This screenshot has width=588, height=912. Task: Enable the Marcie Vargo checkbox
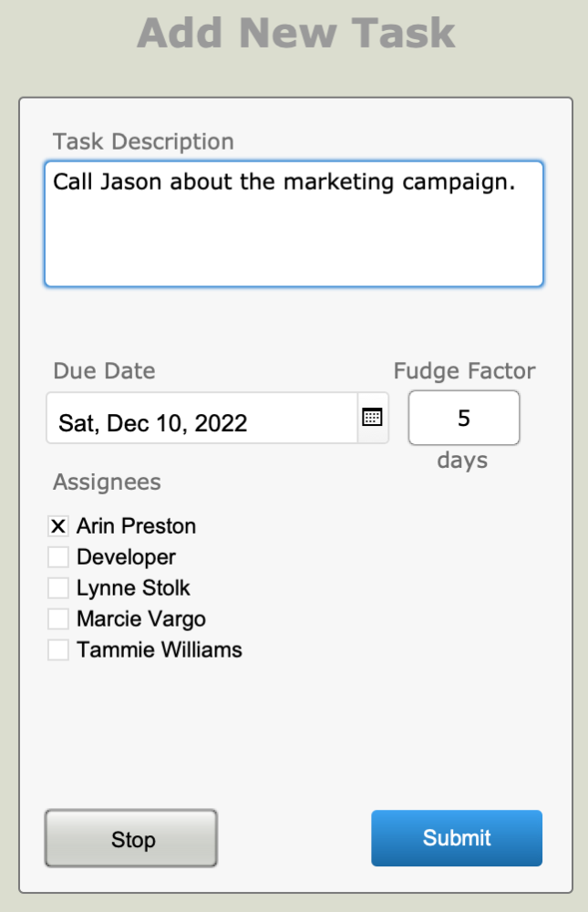[58, 619]
